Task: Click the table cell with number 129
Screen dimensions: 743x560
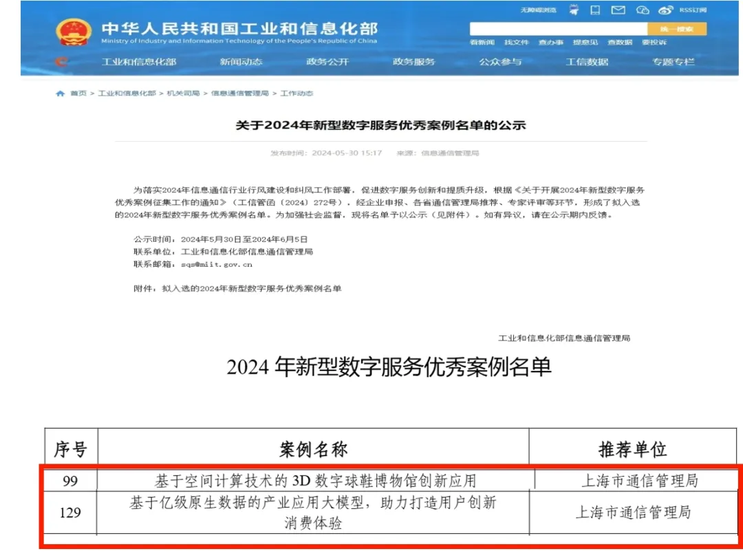Action: 70,513
